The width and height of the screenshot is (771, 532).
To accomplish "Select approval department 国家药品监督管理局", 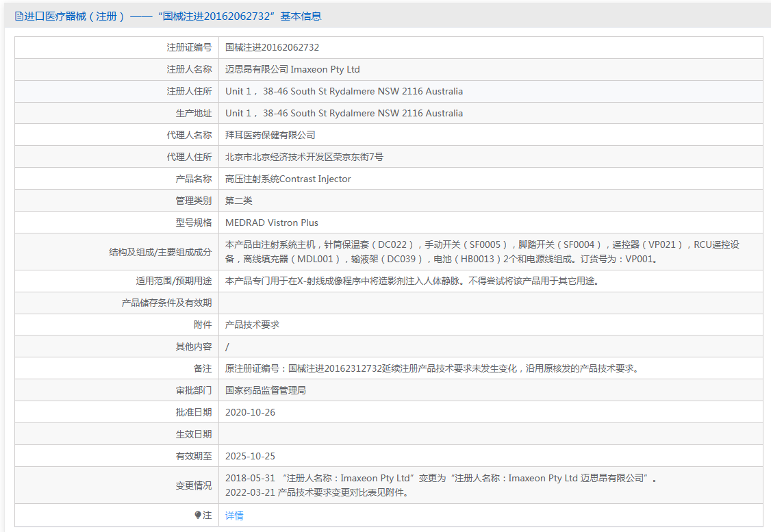I will point(266,390).
